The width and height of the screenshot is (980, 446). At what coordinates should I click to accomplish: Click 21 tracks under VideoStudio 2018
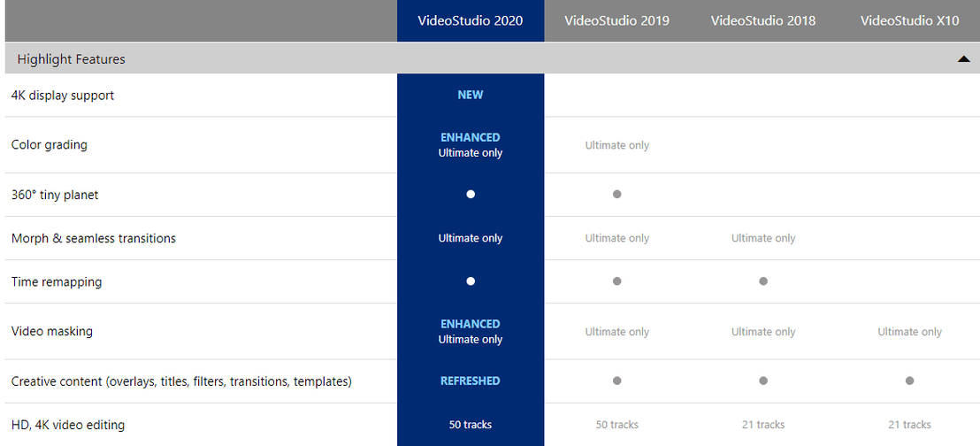click(763, 425)
